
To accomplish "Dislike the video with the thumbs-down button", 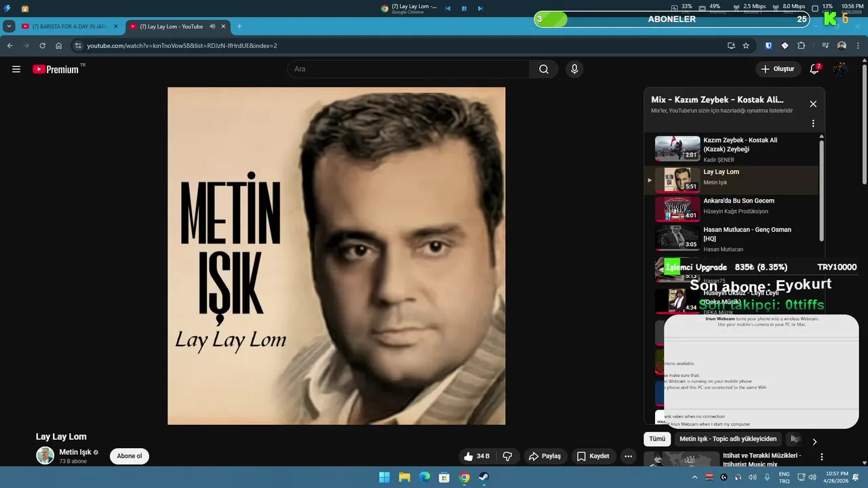I will (x=507, y=456).
